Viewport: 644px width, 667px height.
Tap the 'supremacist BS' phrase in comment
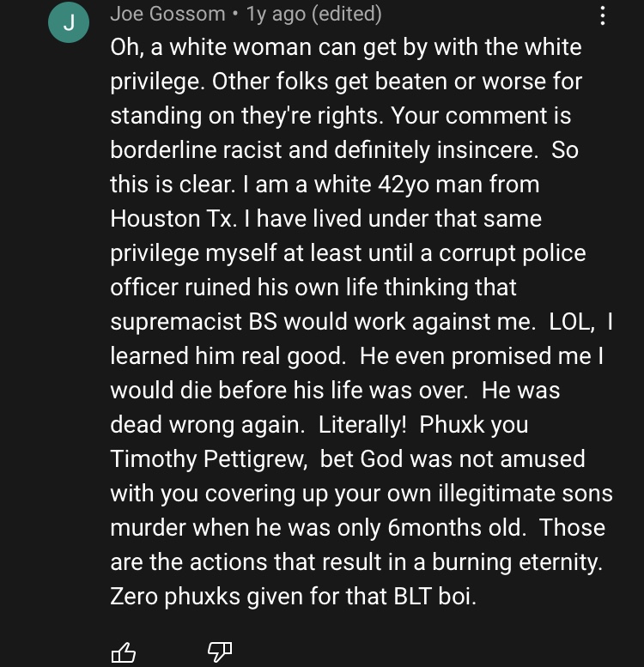pyautogui.click(x=194, y=322)
